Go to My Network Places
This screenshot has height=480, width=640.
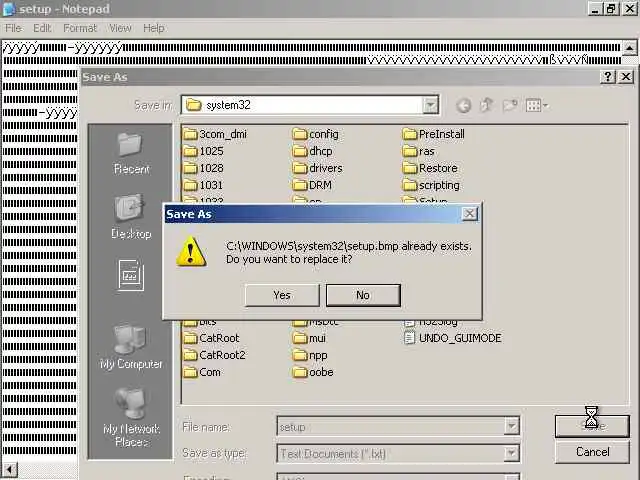(x=131, y=418)
